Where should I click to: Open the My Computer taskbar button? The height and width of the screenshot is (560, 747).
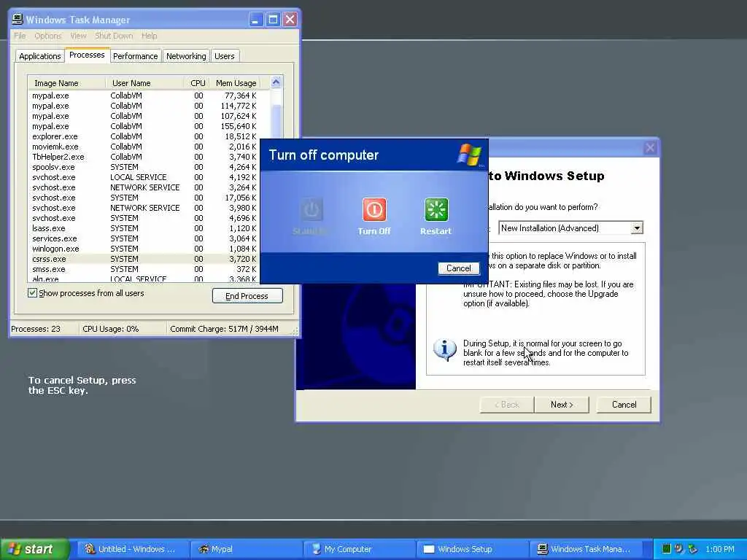(359, 549)
